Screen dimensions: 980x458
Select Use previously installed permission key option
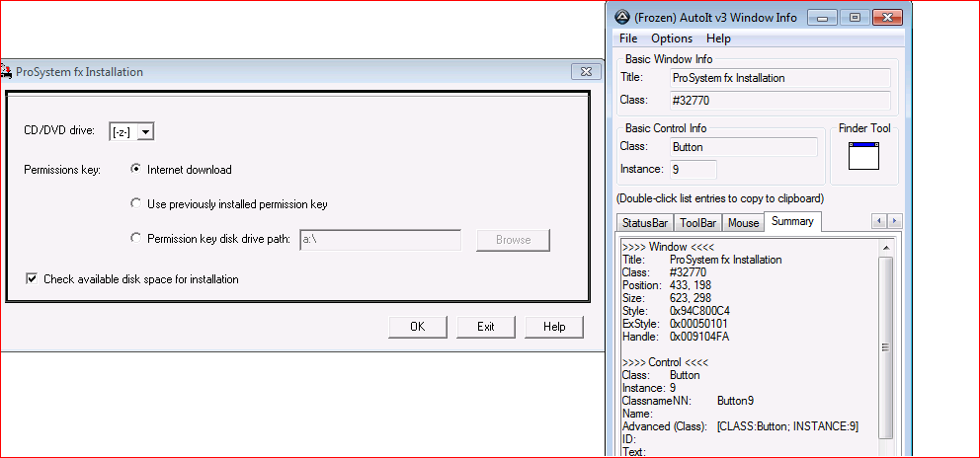[135, 203]
